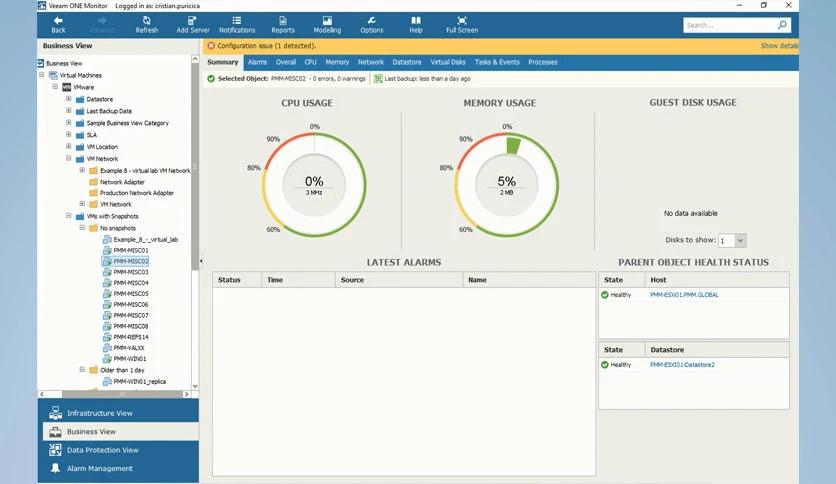This screenshot has width=836, height=484.
Task: Expand the VM Location category
Action: click(x=68, y=146)
